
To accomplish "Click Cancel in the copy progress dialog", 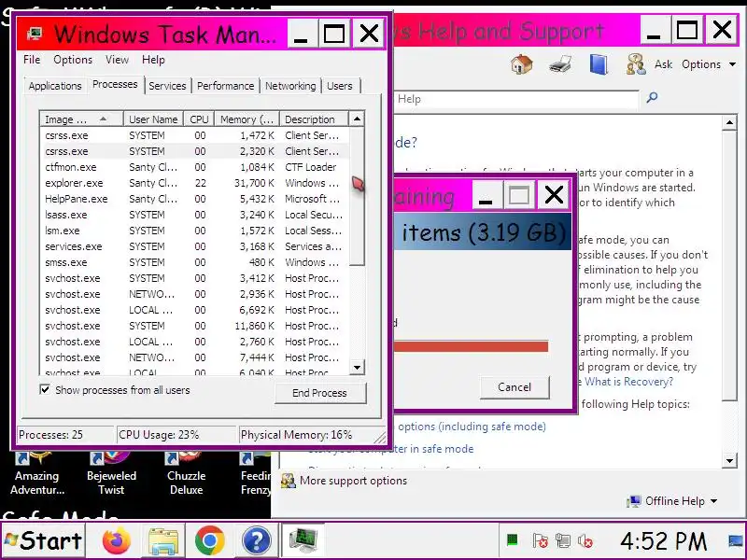I will (x=514, y=387).
